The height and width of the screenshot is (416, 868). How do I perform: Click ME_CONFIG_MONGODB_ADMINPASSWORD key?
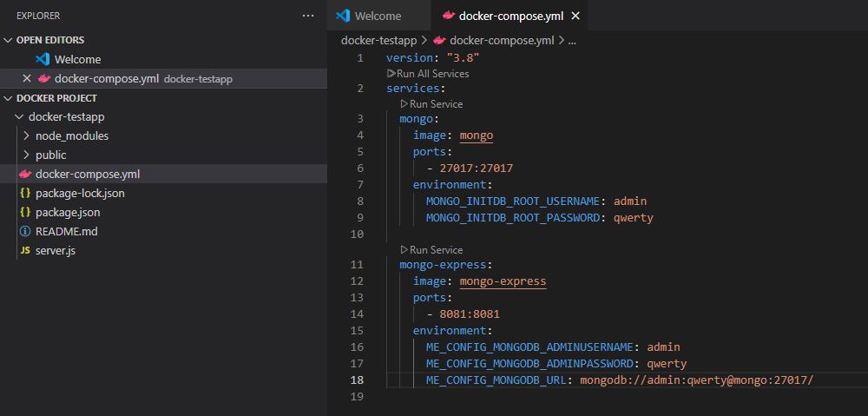[x=529, y=364]
